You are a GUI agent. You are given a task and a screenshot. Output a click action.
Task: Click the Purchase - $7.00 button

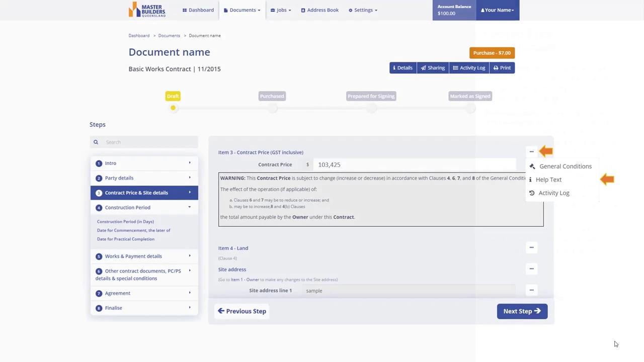pos(492,53)
